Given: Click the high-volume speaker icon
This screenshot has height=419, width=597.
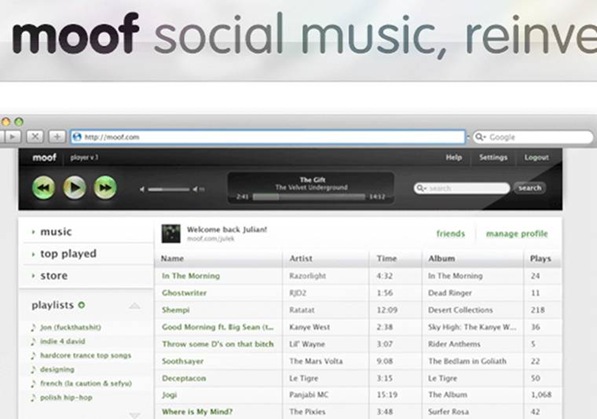Looking at the screenshot, I should [198, 189].
